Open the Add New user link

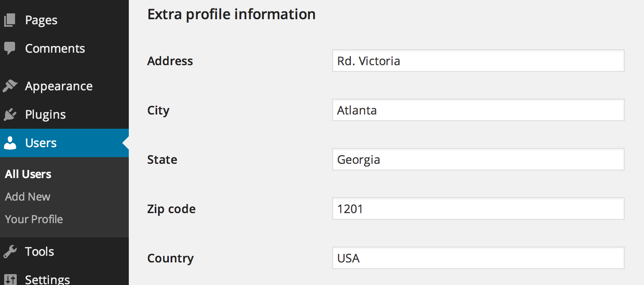pyautogui.click(x=28, y=197)
